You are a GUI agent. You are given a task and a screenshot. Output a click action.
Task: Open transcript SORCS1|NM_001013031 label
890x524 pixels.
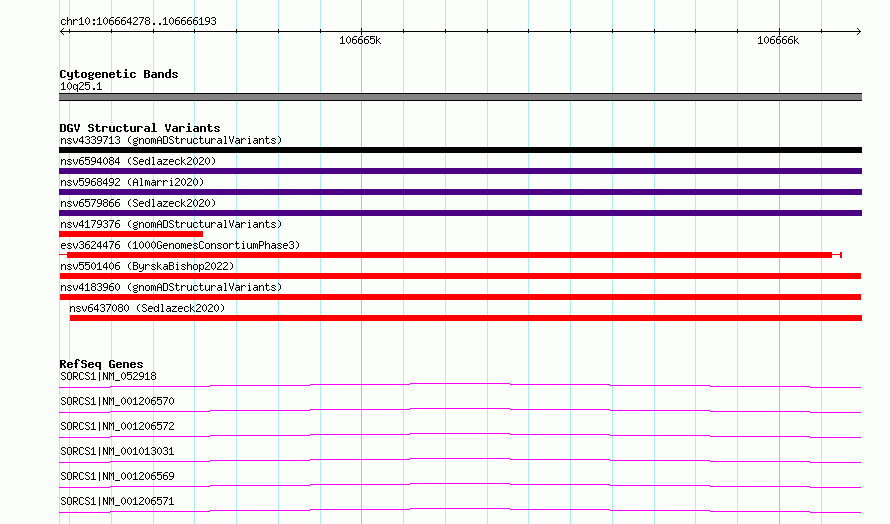pyautogui.click(x=117, y=451)
